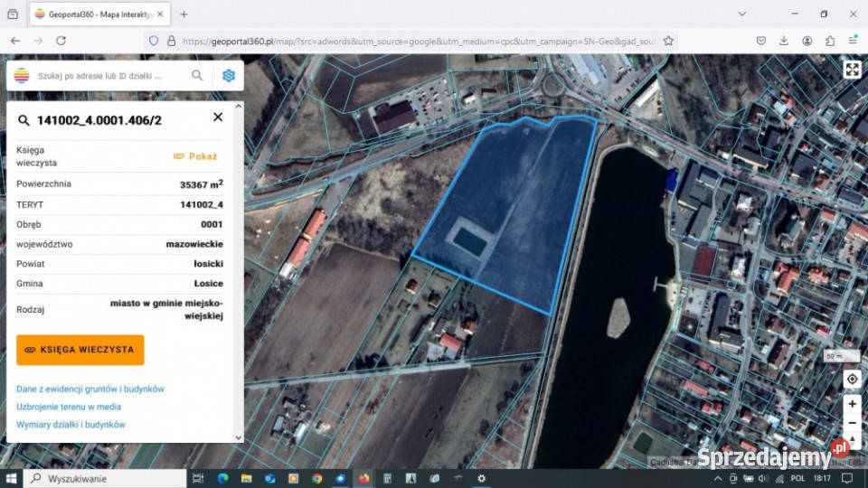The width and height of the screenshot is (868, 488).
Task: Select Obręb value 0001
Action: [212, 225]
